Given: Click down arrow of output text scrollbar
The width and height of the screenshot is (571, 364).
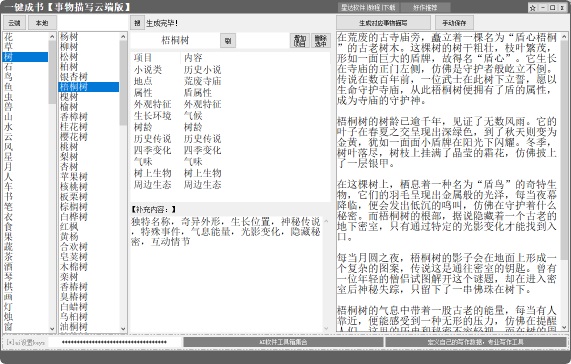Looking at the screenshot, I should click(564, 327).
